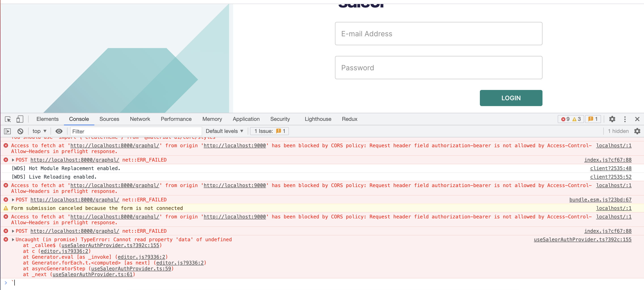Open the Redux tab
Viewport: 644px width, 290px height.
(349, 119)
